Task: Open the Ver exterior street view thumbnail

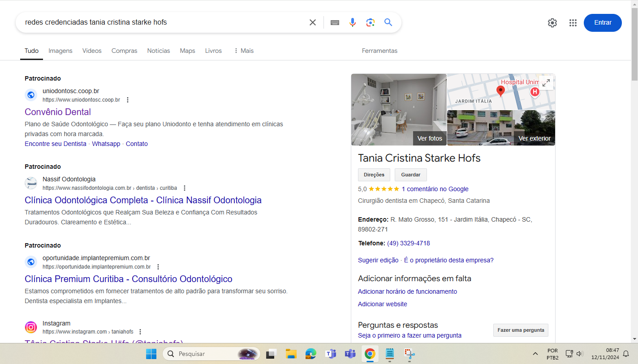Action: click(501, 128)
